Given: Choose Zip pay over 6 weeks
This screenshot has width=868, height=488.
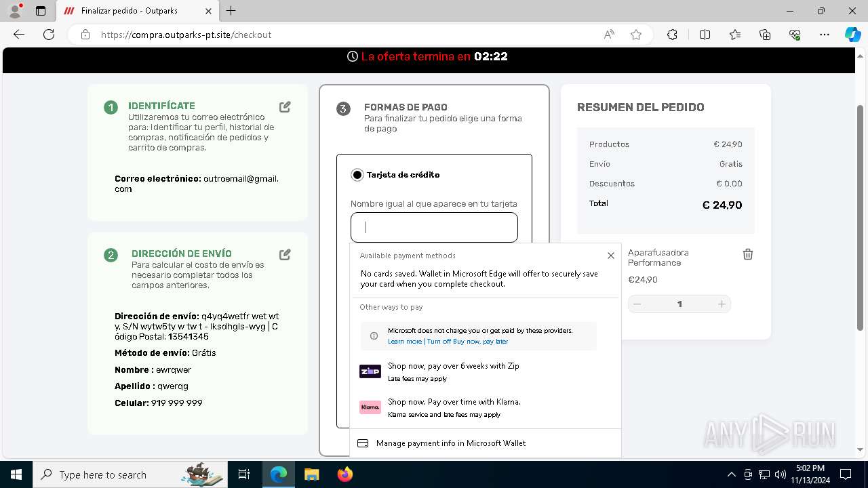Looking at the screenshot, I should 486,371.
